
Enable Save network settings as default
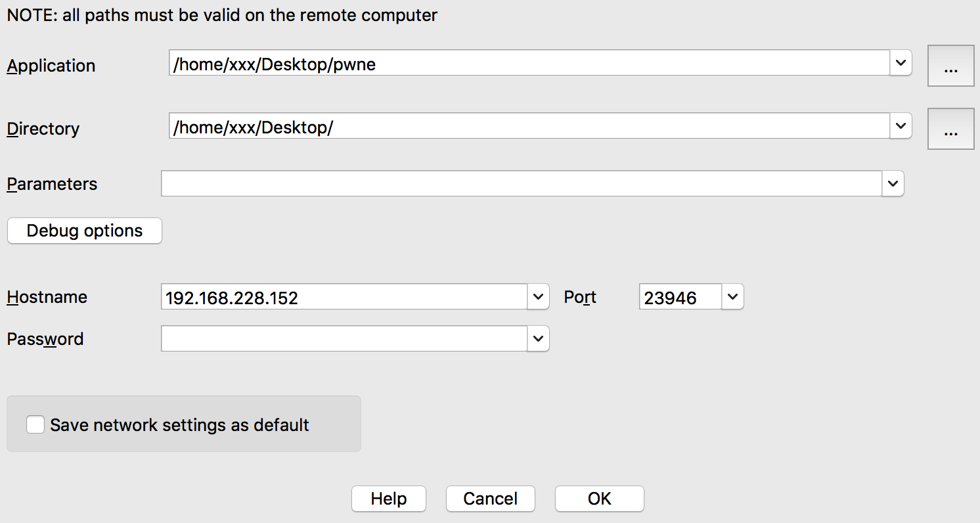tap(35, 424)
